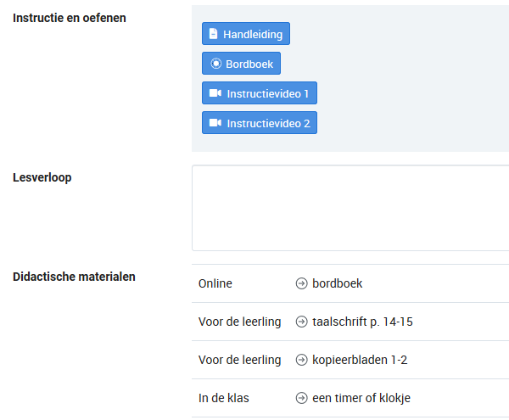Click the camera icon on Instructievideo 1
Screen dimensions: 509x420
pos(215,93)
